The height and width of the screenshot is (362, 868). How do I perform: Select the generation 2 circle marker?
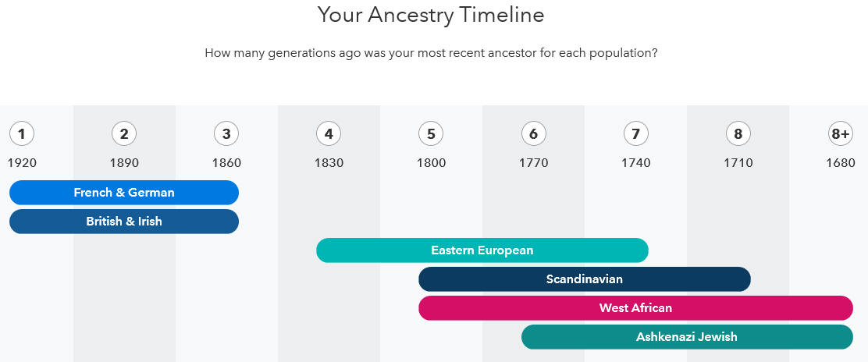pyautogui.click(x=124, y=134)
